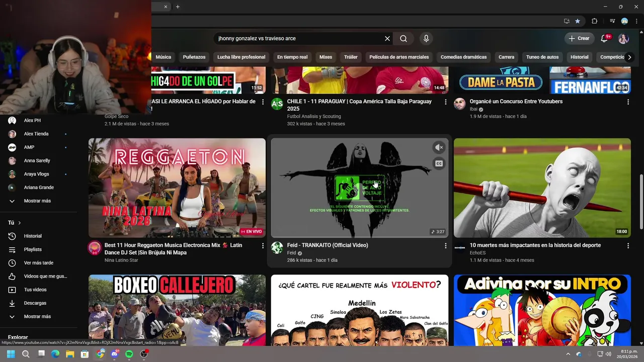The height and width of the screenshot is (362, 644).
Task: Open Chrome extensions puzzle icon
Action: pyautogui.click(x=594, y=21)
